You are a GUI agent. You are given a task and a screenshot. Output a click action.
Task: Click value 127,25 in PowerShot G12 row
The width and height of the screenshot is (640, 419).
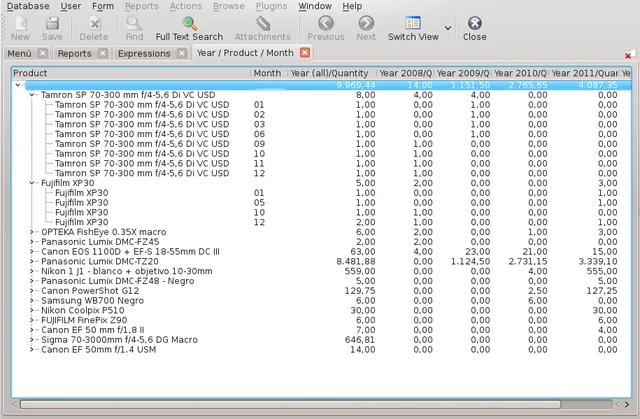(x=602, y=290)
